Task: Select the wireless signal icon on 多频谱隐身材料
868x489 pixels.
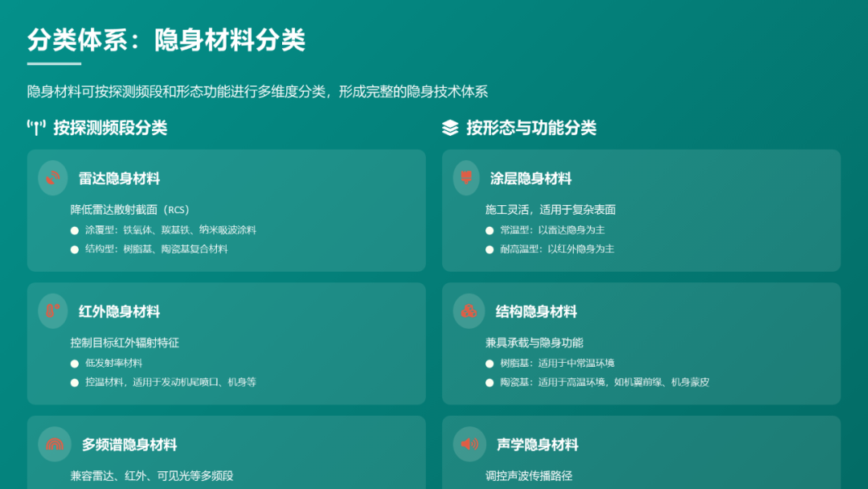Action: (53, 444)
